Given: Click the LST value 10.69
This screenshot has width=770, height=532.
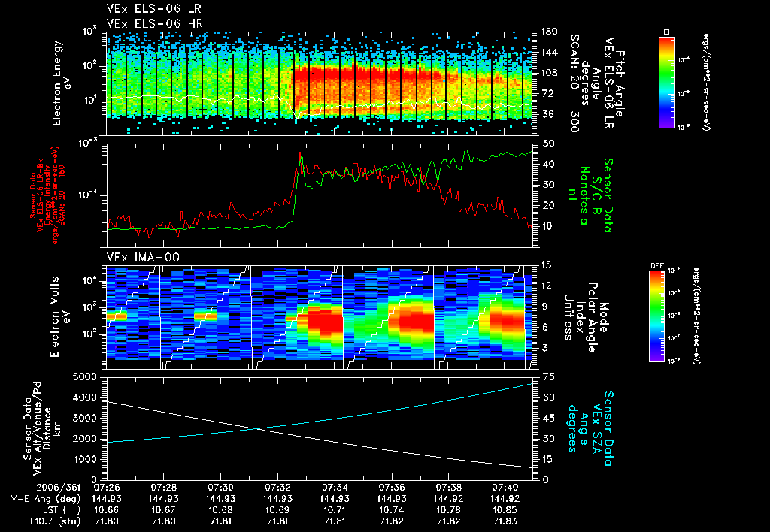Looking at the screenshot, I should pos(277,510).
